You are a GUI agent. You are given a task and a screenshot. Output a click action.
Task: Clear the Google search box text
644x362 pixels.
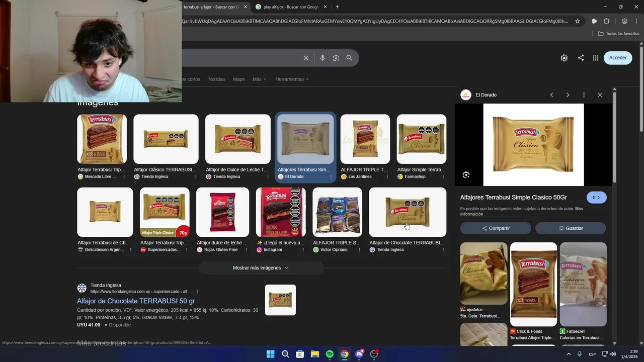306,58
